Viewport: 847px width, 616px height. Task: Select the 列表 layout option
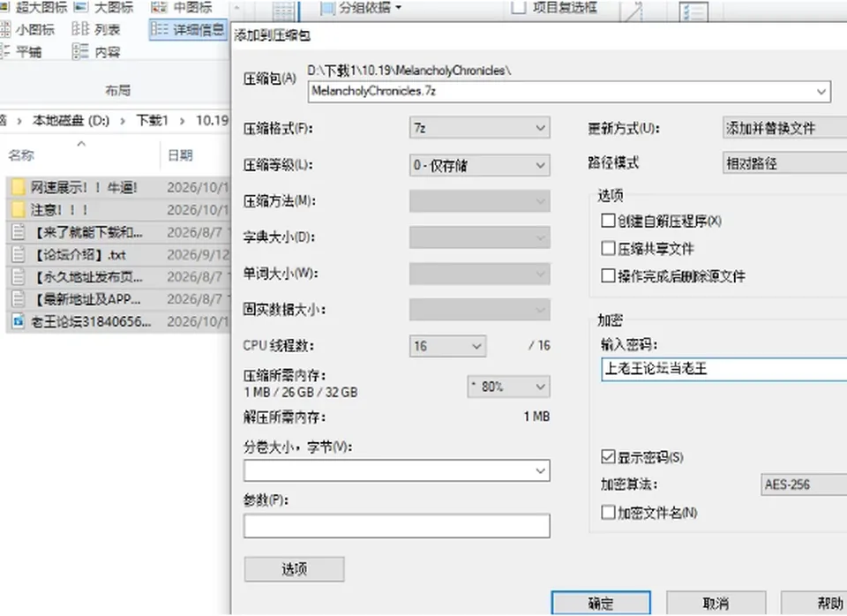[96, 29]
